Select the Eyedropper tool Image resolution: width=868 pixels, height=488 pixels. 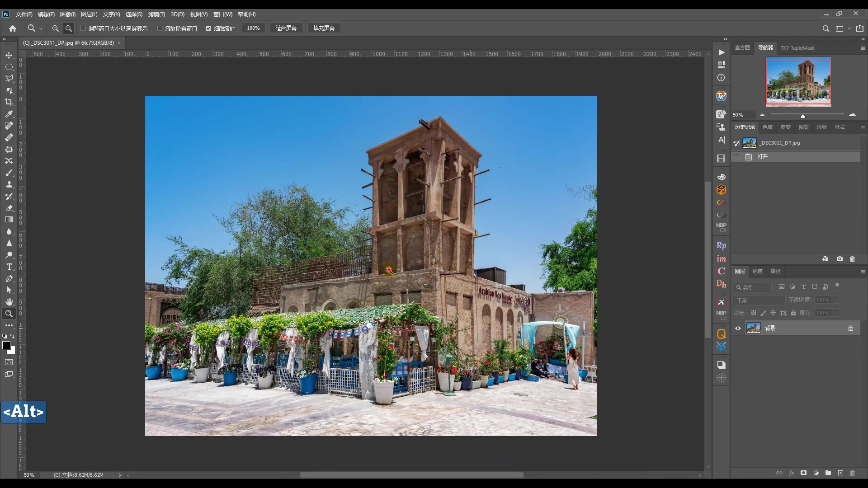(9, 114)
